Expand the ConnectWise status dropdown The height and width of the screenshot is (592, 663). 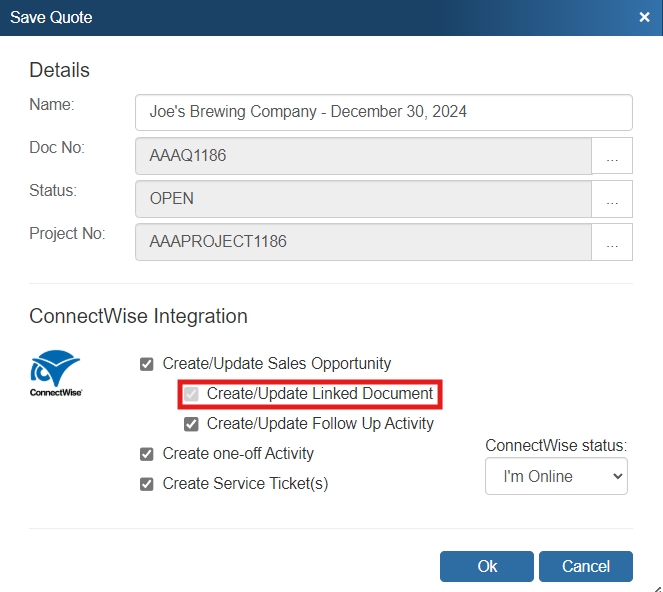coord(556,476)
